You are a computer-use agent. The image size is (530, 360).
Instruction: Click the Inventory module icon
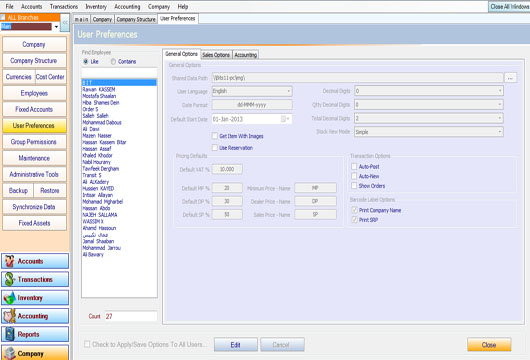tap(9, 298)
